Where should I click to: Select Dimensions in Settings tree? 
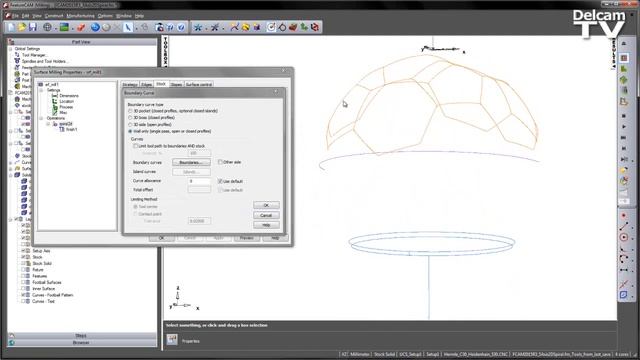(69, 96)
